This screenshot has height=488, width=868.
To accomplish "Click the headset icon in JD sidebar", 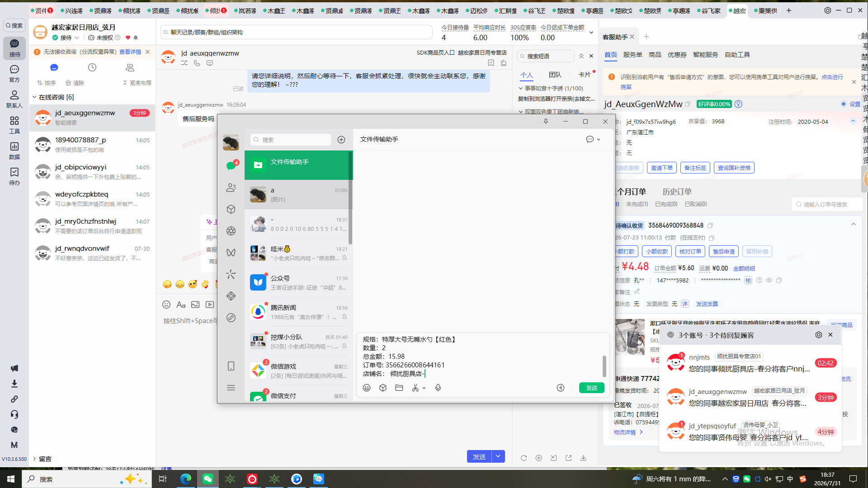I will [x=14, y=414].
